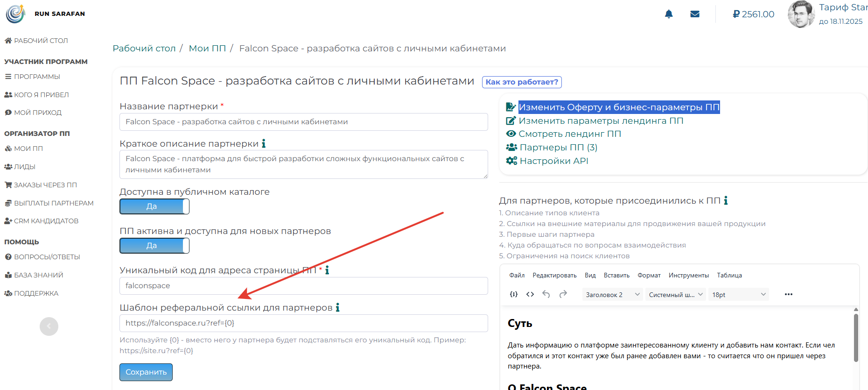Collapse sidebar with round arrow button
868x390 pixels.
(49, 326)
